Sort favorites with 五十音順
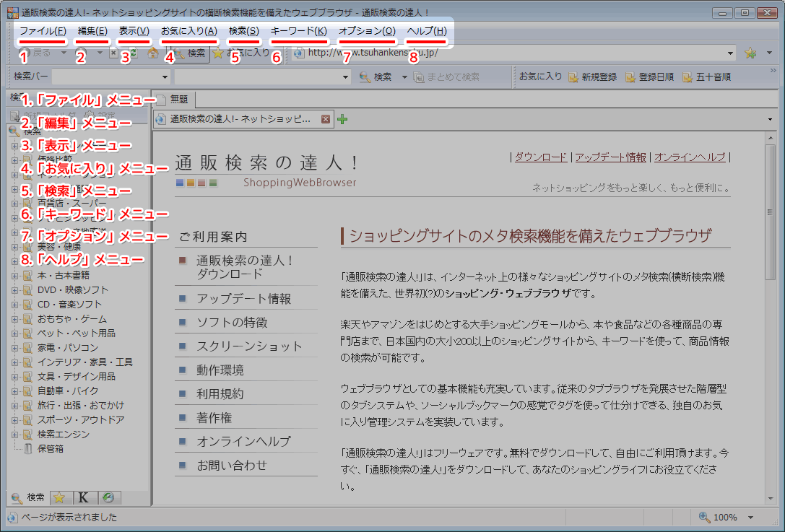 click(x=707, y=77)
